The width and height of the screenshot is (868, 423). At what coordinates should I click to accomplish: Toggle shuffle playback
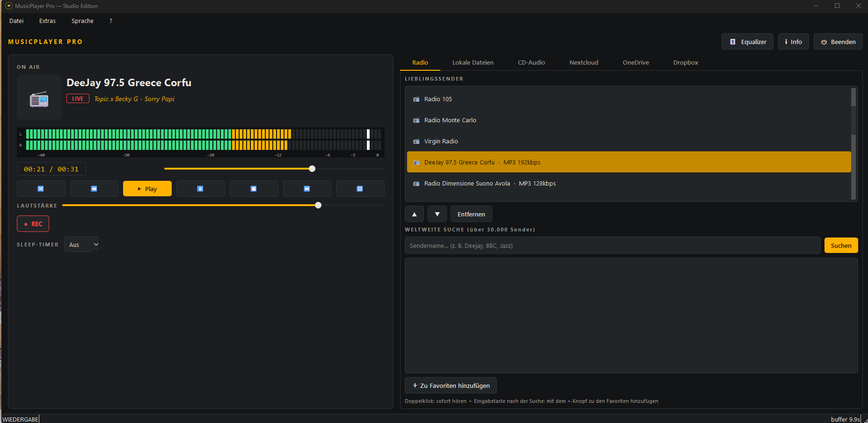pos(41,189)
